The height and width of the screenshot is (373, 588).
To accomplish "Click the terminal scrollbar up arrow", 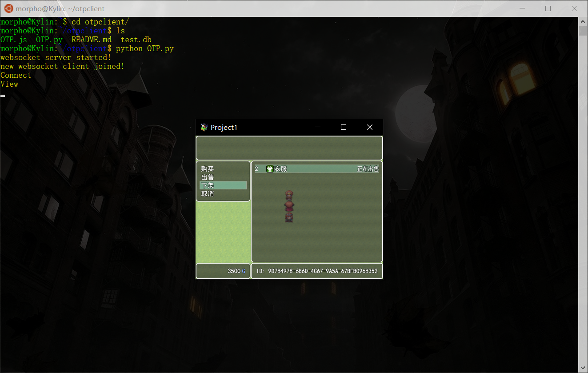I will (583, 21).
